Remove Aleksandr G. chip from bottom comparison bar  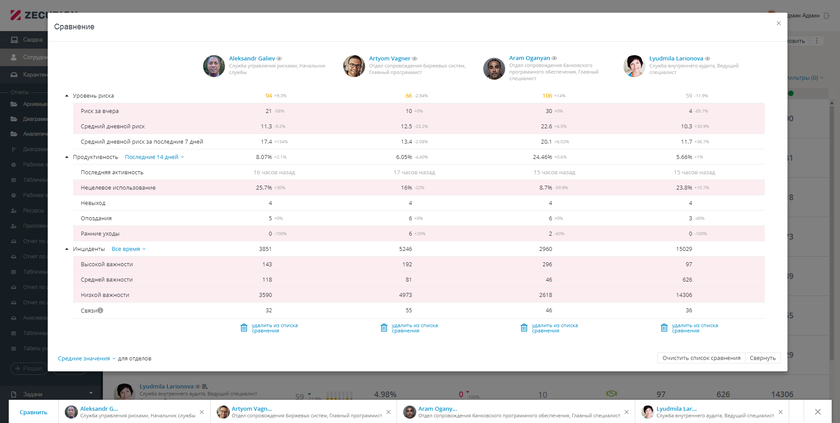[201, 412]
